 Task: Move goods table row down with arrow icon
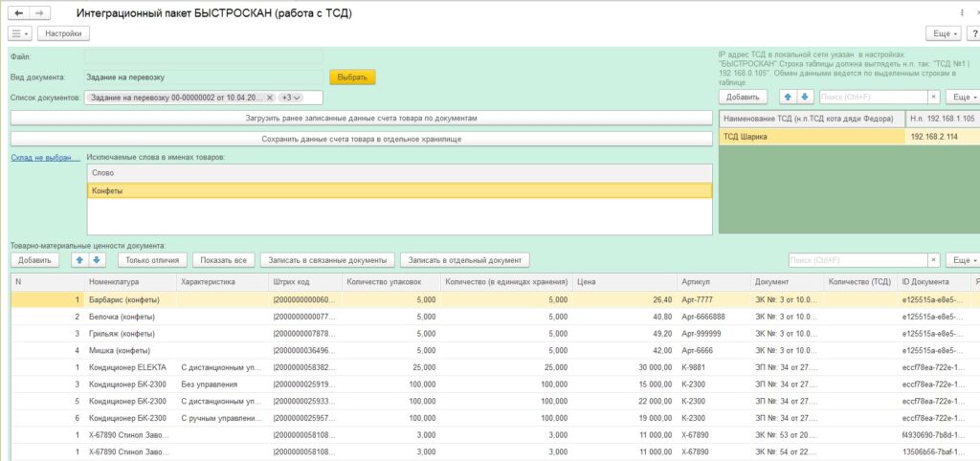[x=97, y=259]
